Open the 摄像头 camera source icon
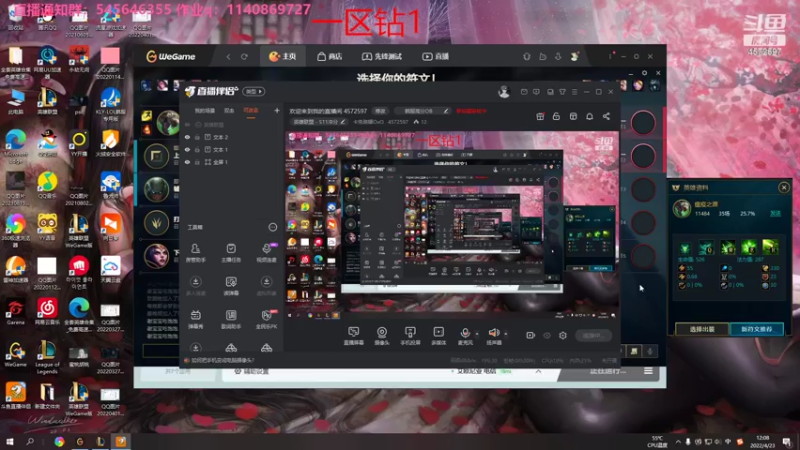The width and height of the screenshot is (800, 450). tap(382, 336)
